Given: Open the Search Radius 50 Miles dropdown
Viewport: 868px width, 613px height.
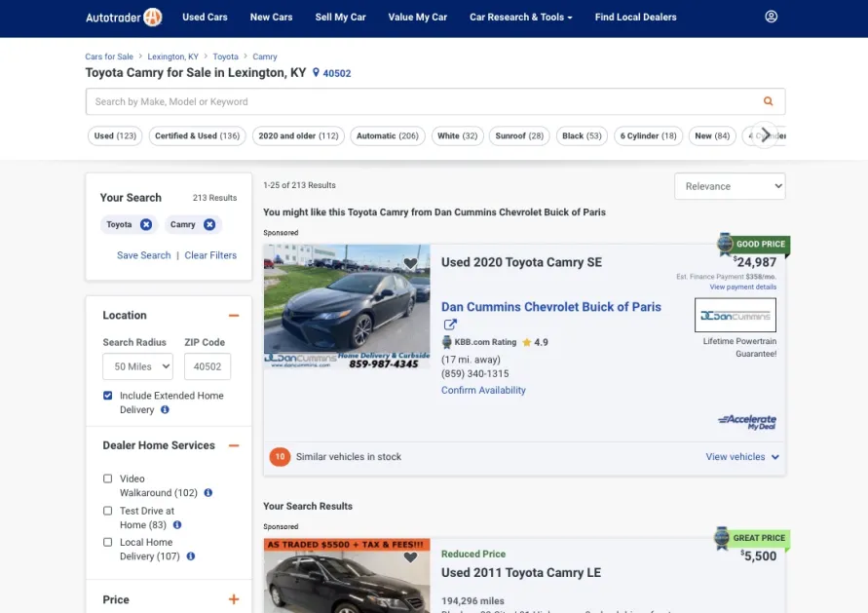Looking at the screenshot, I should coord(137,366).
